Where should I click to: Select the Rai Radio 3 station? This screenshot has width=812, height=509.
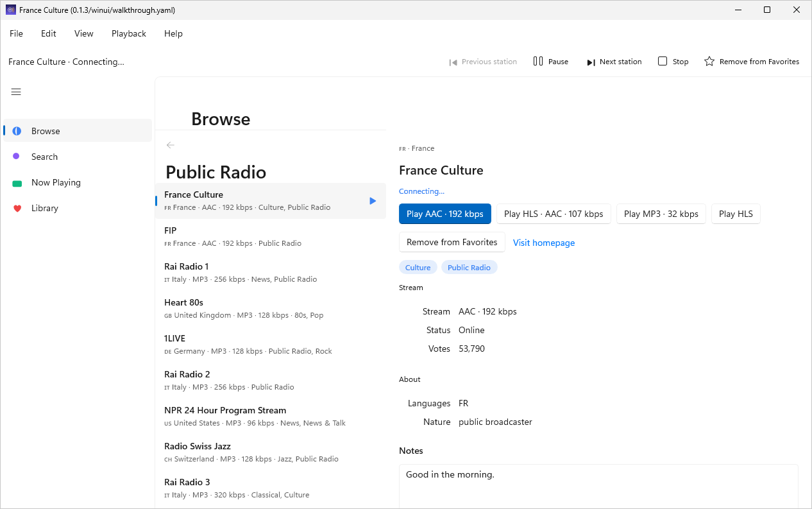pos(271,488)
